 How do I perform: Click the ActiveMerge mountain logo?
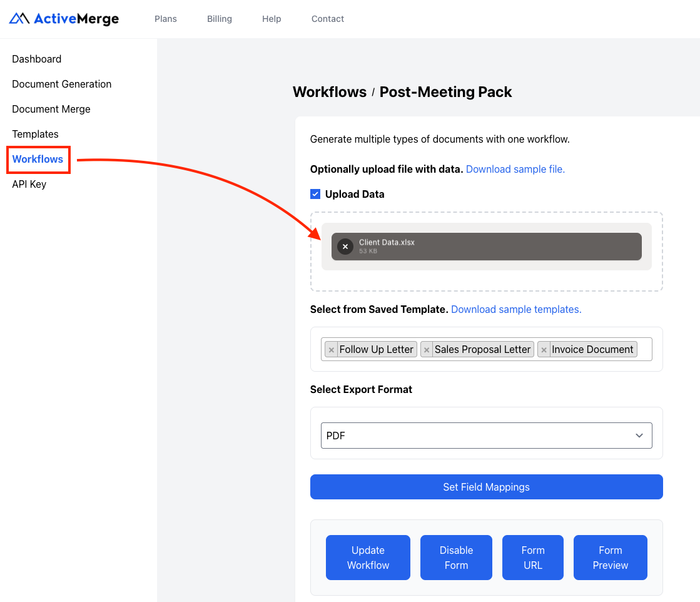point(19,18)
